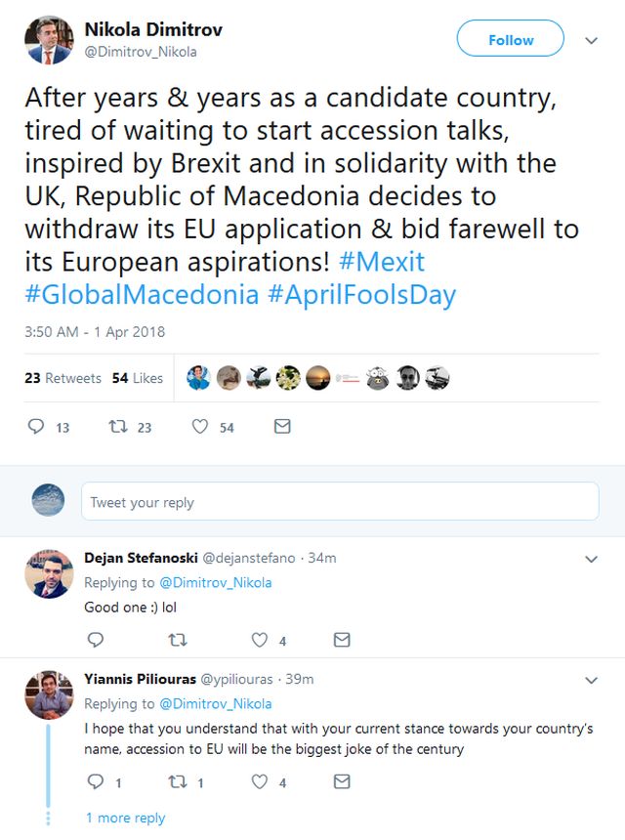Expand options chevron on Yiannis Piliouras' reply
Screen dimensions: 625x840
[x=591, y=680]
